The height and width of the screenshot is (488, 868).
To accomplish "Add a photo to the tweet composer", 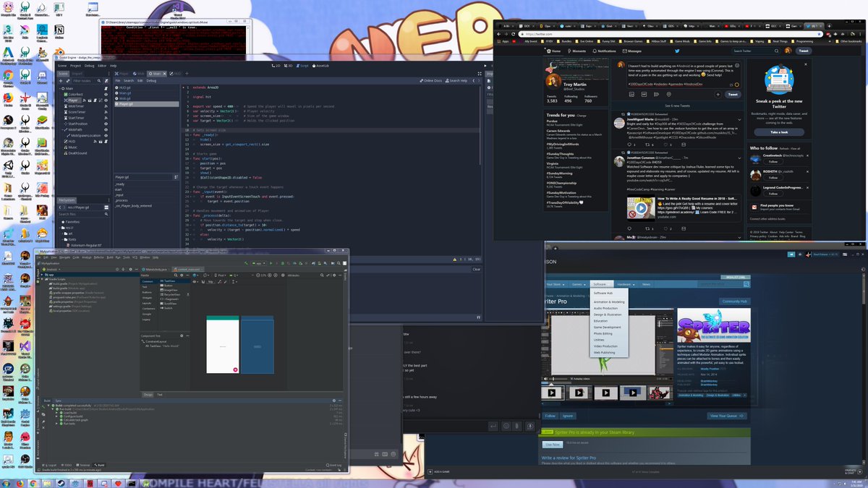I will click(x=632, y=94).
